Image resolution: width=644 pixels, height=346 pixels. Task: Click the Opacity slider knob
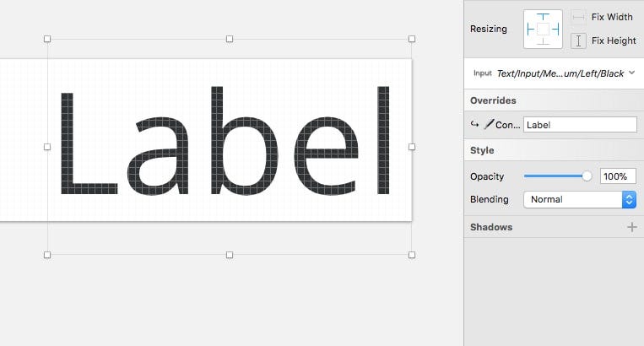click(587, 176)
